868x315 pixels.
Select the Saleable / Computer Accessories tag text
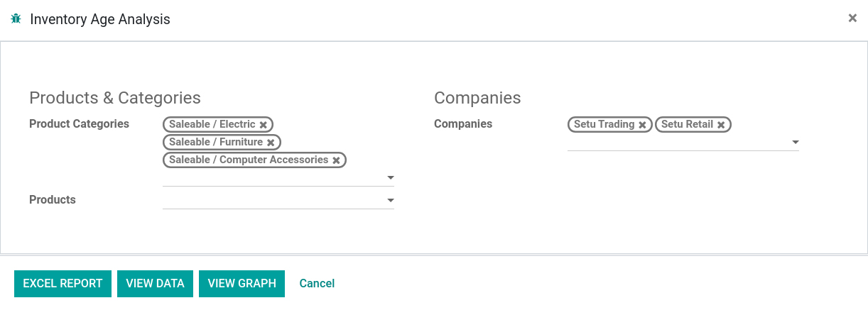[x=249, y=160]
